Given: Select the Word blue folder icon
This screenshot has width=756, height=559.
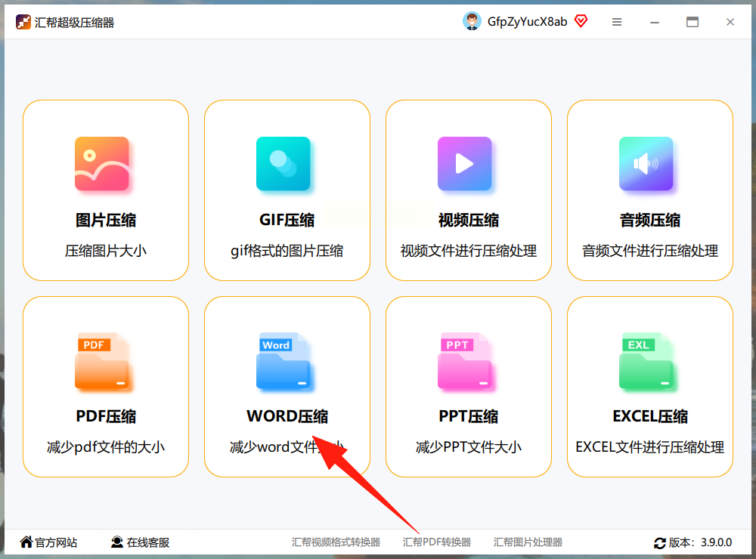Looking at the screenshot, I should click(x=283, y=360).
